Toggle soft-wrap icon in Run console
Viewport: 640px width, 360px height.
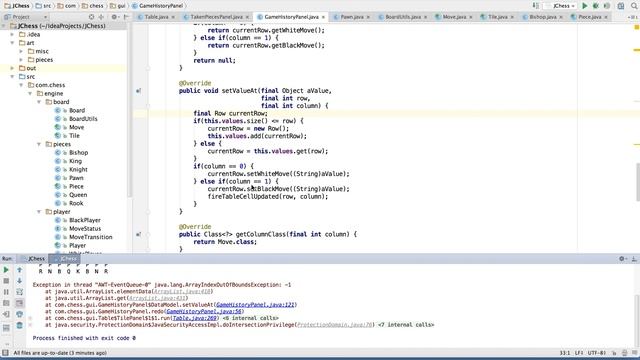click(19, 292)
